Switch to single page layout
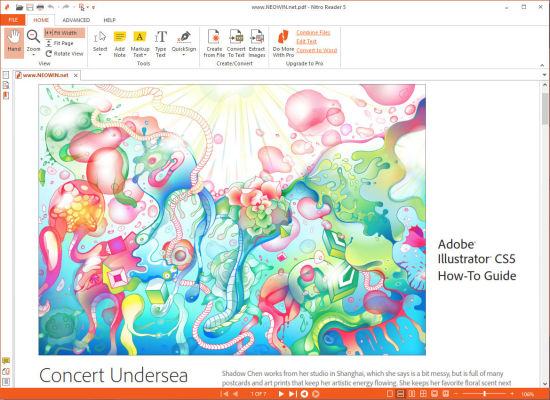The image size is (550, 400). [390, 394]
